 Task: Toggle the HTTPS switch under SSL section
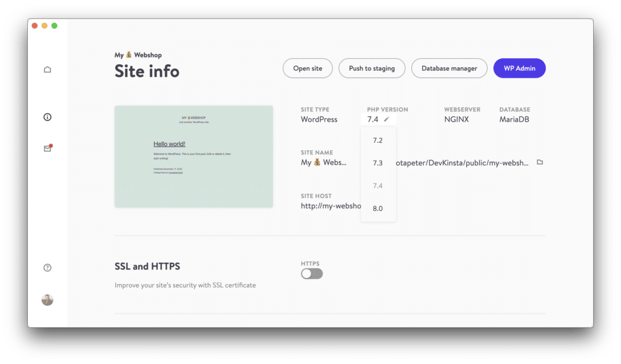tap(311, 274)
